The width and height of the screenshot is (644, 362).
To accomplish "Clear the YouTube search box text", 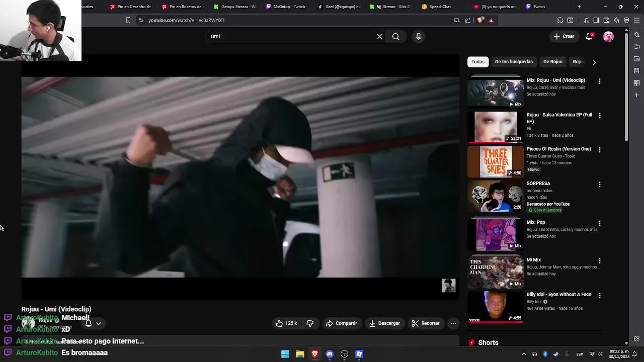I will click(380, 36).
